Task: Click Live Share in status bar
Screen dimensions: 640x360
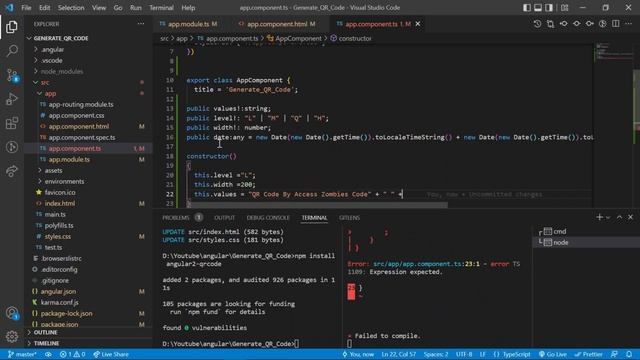Action: pos(111,354)
